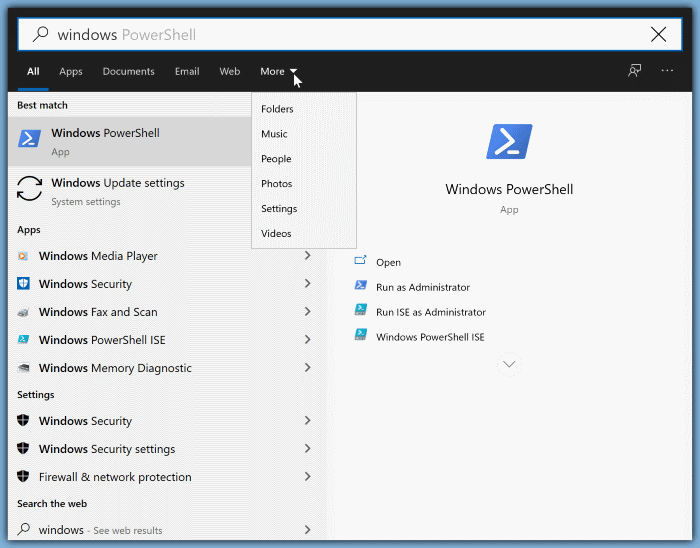Image resolution: width=700 pixels, height=548 pixels.
Task: Click the Windows PowerShell ISE action in the preview pane
Action: pos(430,337)
